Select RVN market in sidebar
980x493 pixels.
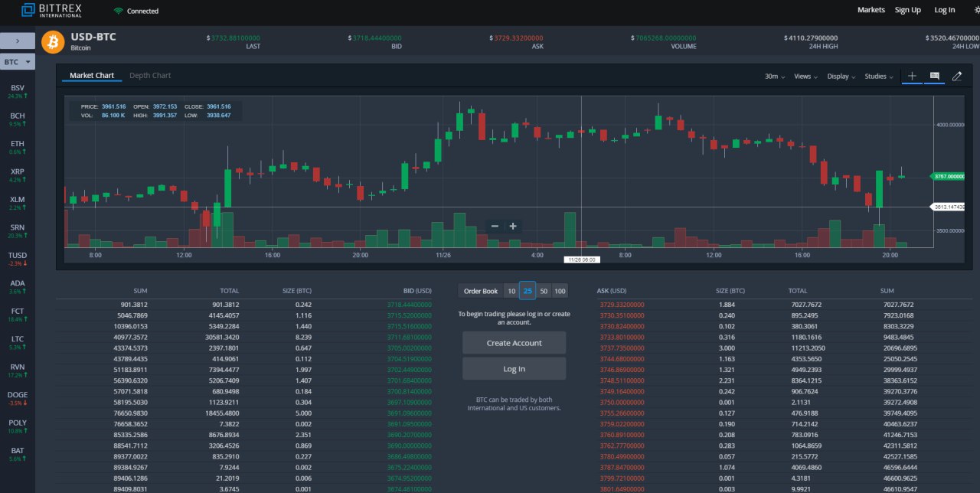(x=18, y=371)
